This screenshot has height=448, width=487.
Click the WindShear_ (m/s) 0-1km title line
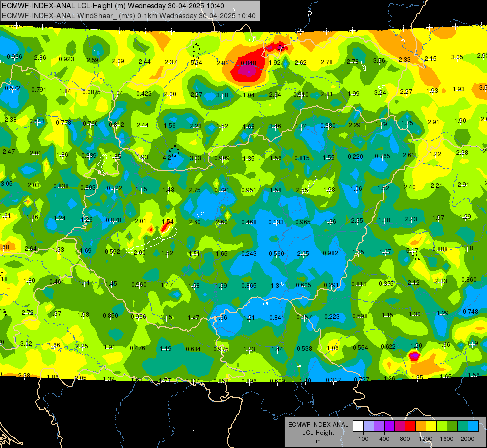coord(128,16)
